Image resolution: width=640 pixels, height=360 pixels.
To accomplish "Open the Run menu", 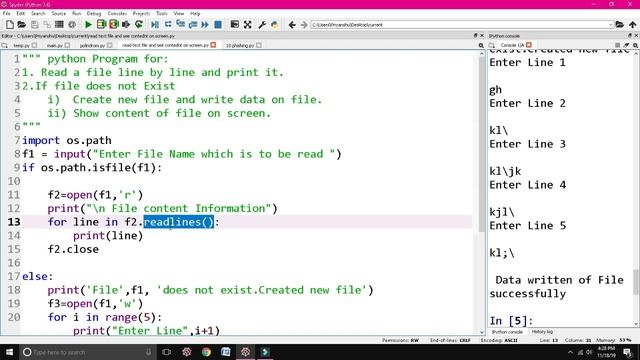I will [76, 13].
